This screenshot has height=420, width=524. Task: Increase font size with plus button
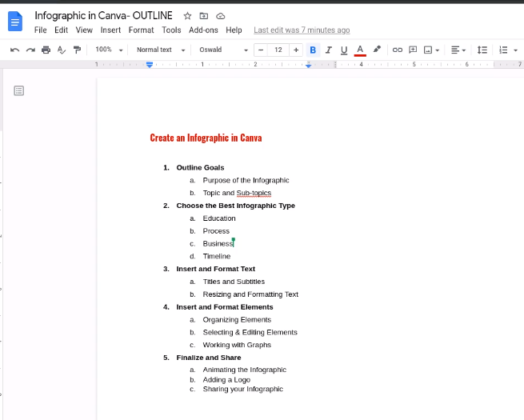tap(296, 50)
